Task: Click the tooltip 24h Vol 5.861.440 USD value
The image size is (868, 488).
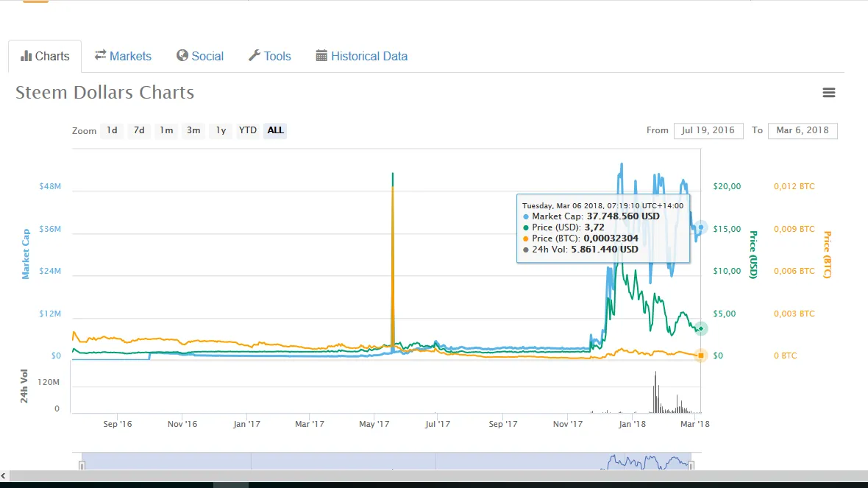Action: click(605, 250)
